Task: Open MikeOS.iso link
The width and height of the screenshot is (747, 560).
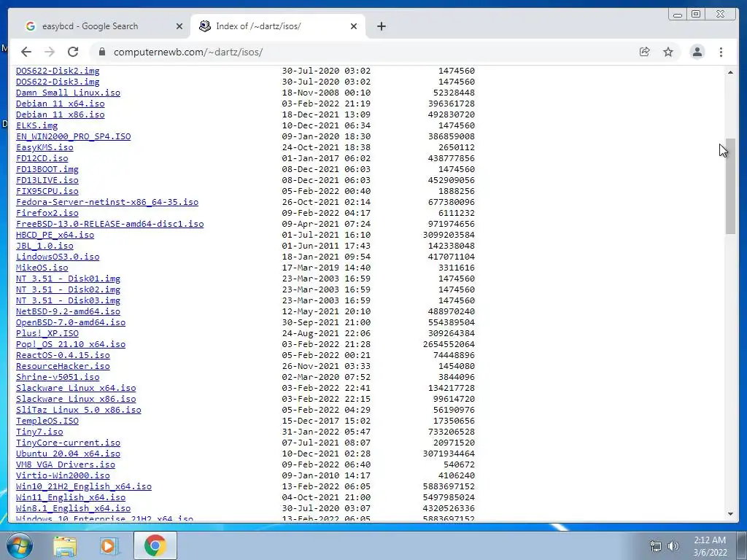Action: [x=42, y=268]
